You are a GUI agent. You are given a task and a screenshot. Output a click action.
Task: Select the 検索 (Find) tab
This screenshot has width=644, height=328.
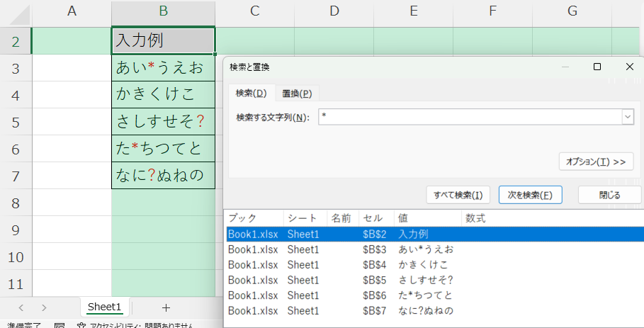point(251,94)
